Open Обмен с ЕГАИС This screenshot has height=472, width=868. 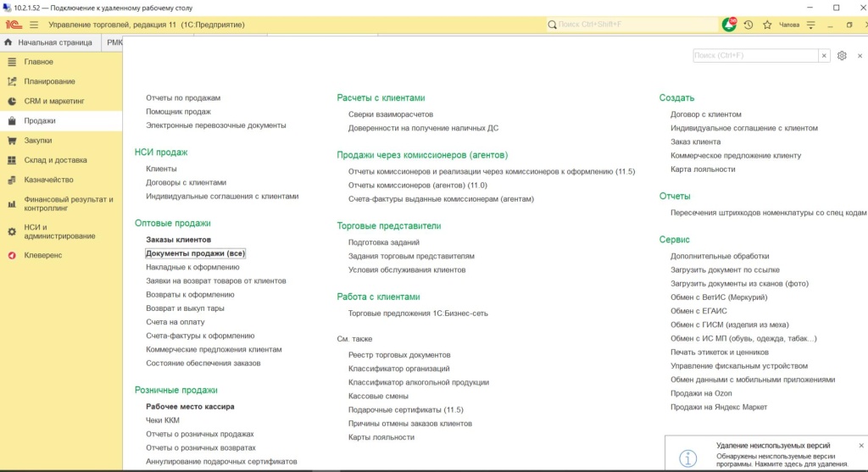point(698,311)
